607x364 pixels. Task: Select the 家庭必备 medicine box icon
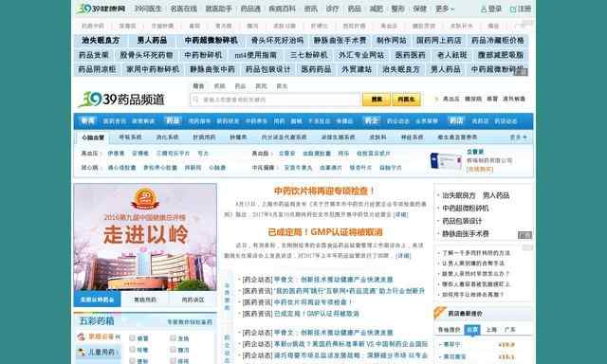point(81,337)
